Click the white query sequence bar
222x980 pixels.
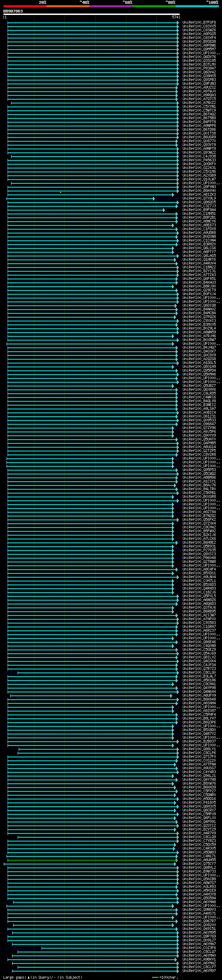pyautogui.click(x=92, y=14)
